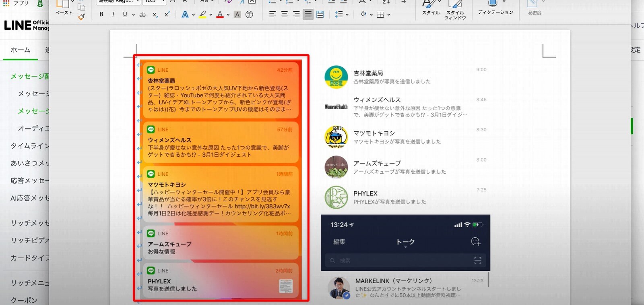Toggle italic formatting

click(x=113, y=15)
